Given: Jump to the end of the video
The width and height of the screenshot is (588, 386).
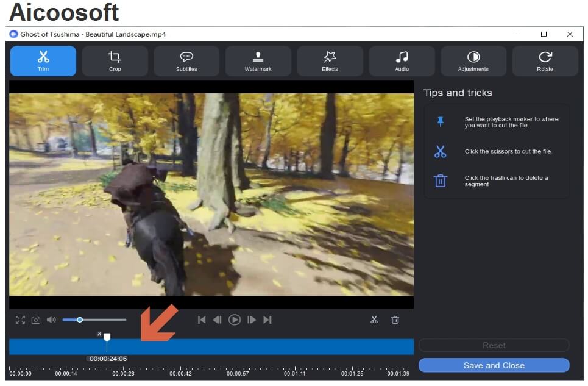Looking at the screenshot, I should (x=267, y=320).
